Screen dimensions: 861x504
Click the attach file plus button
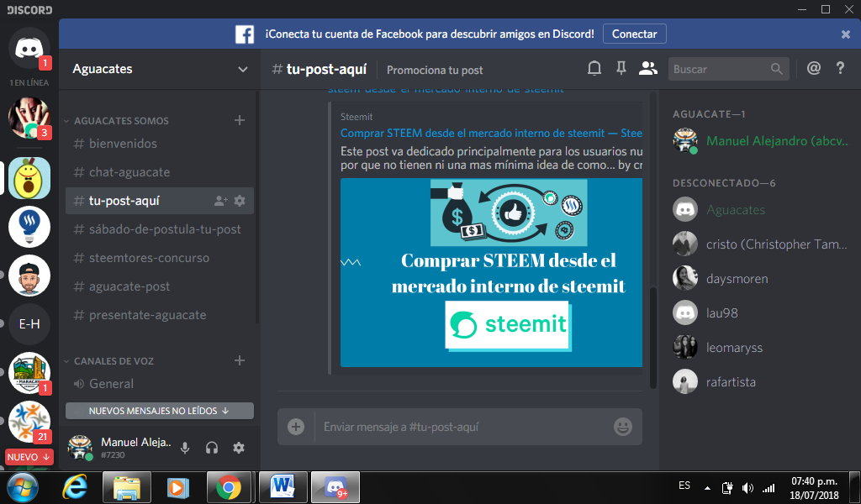pos(296,427)
